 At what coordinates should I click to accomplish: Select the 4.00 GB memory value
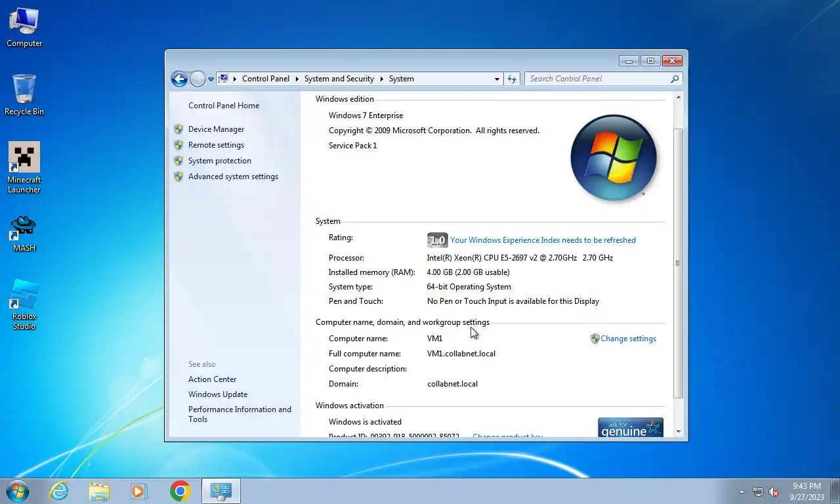click(468, 272)
